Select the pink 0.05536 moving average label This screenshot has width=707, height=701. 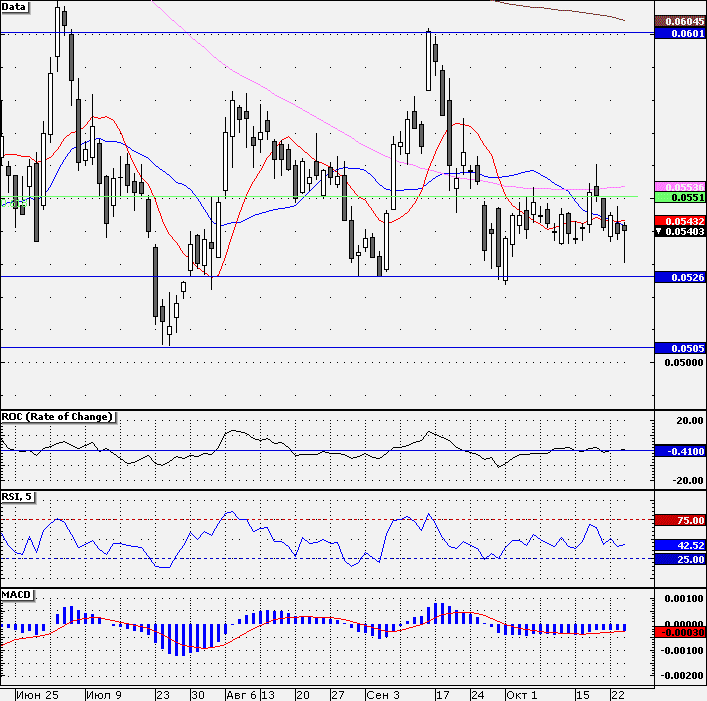(x=680, y=187)
